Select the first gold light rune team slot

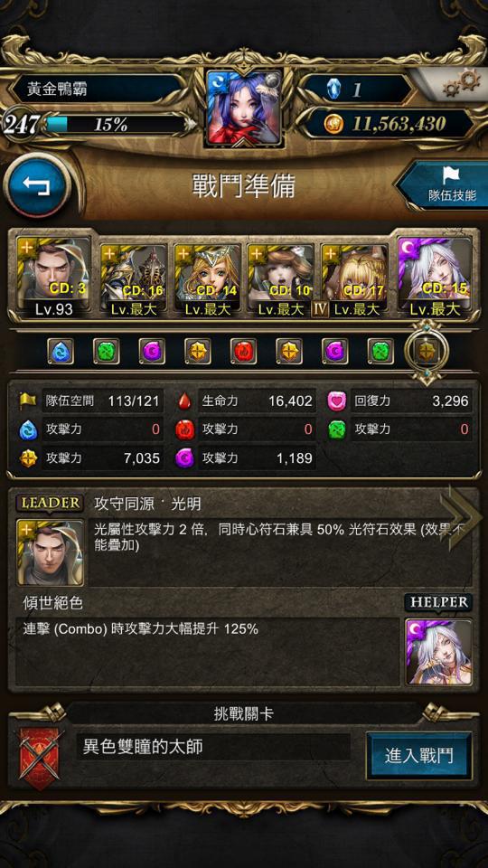point(198,351)
